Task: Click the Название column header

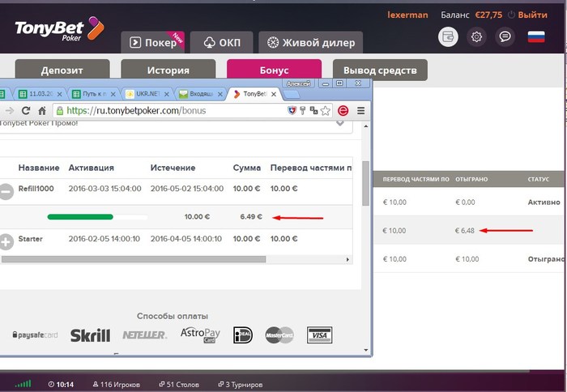Action: (x=39, y=168)
